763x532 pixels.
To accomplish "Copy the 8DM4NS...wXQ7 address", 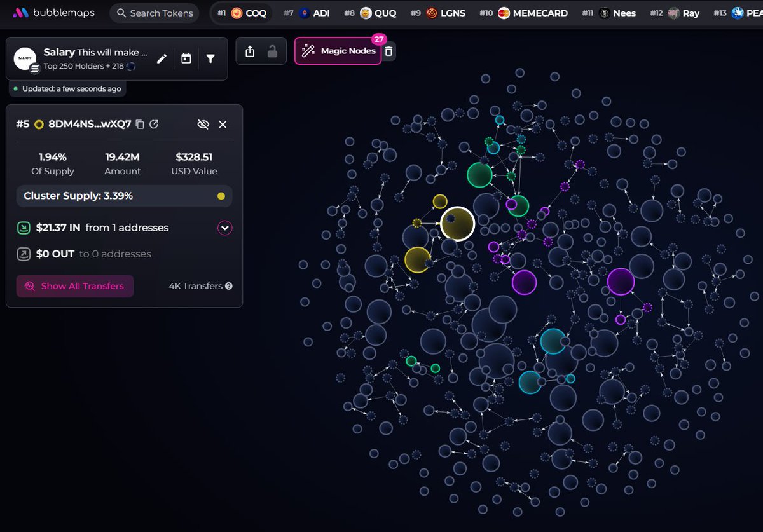I will click(x=140, y=124).
